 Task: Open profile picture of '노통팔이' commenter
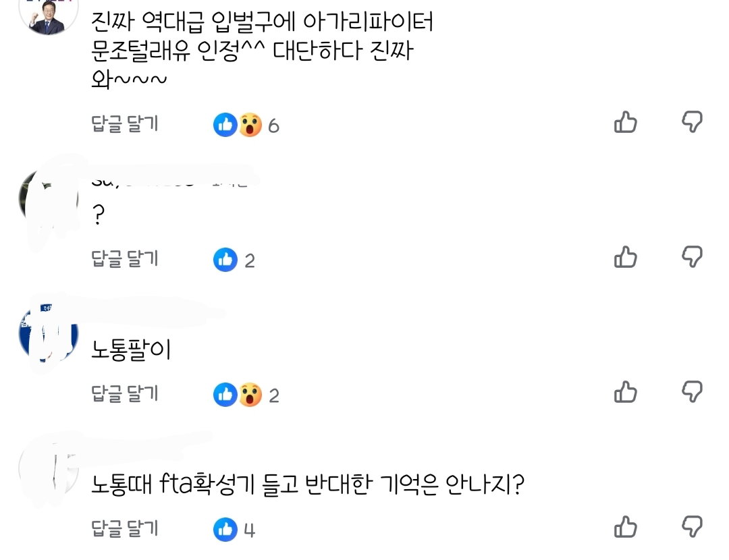(x=49, y=334)
